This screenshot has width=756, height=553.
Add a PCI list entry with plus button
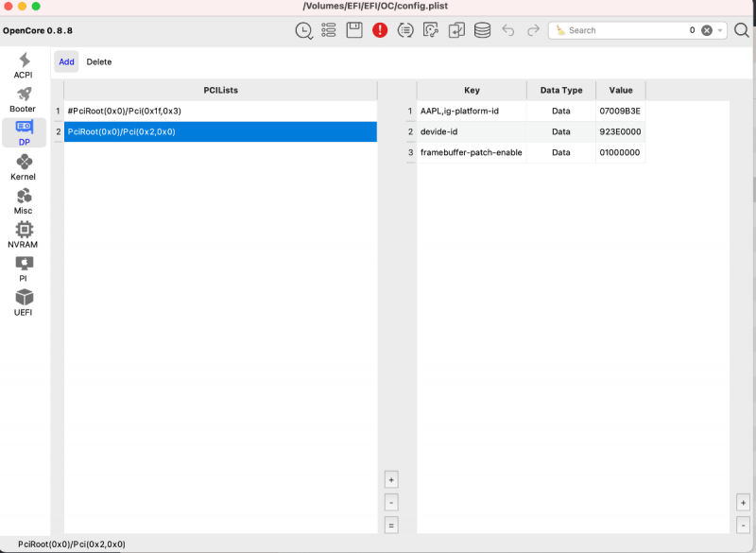[391, 479]
